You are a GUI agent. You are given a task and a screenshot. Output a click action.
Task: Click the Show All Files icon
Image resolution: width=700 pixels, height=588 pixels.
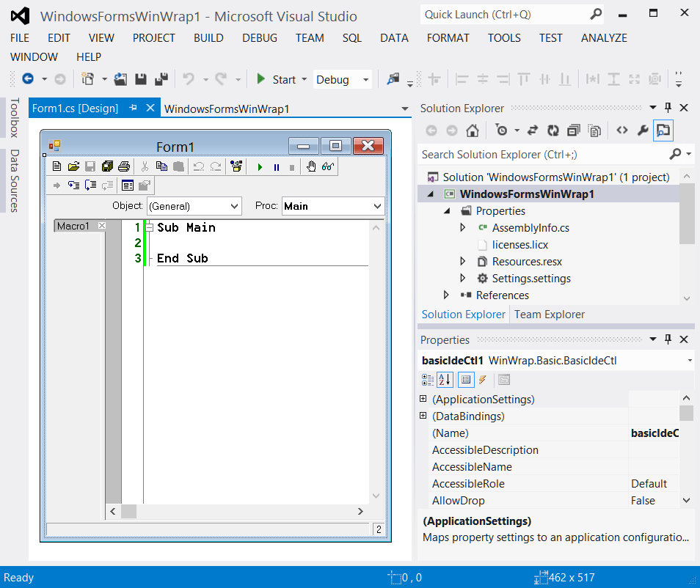(594, 131)
